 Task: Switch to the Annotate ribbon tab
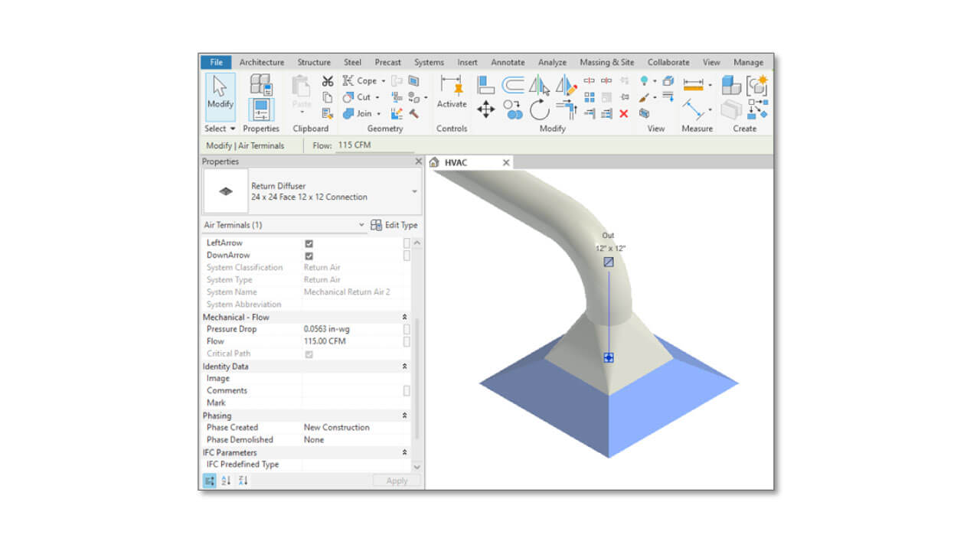[x=508, y=62]
